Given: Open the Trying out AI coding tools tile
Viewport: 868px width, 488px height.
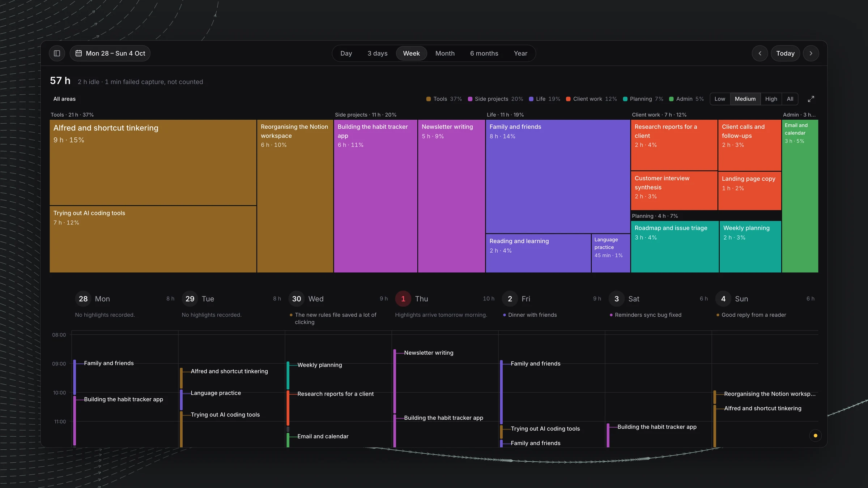Looking at the screenshot, I should point(153,239).
